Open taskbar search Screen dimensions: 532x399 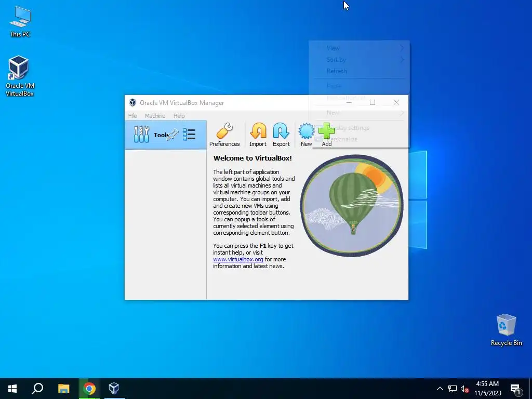coord(37,389)
